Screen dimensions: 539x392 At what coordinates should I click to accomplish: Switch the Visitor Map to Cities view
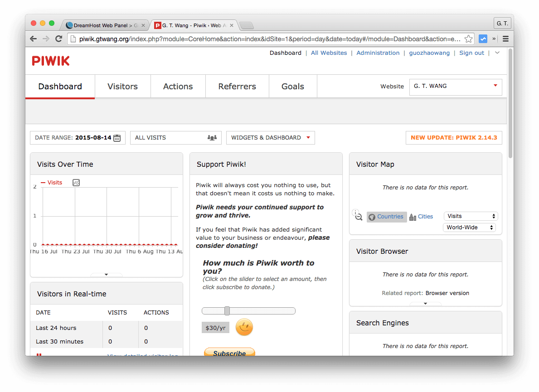pyautogui.click(x=425, y=217)
